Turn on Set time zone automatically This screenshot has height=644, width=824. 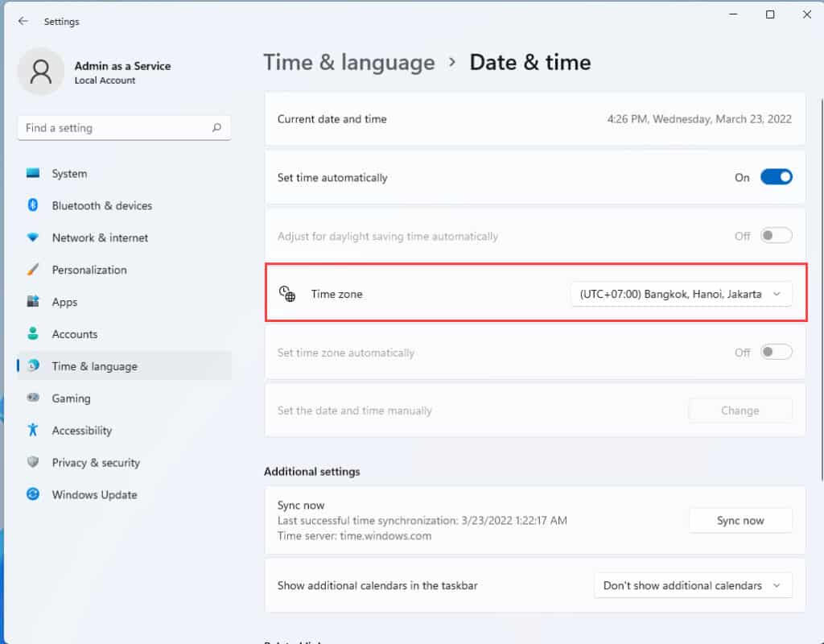(775, 352)
